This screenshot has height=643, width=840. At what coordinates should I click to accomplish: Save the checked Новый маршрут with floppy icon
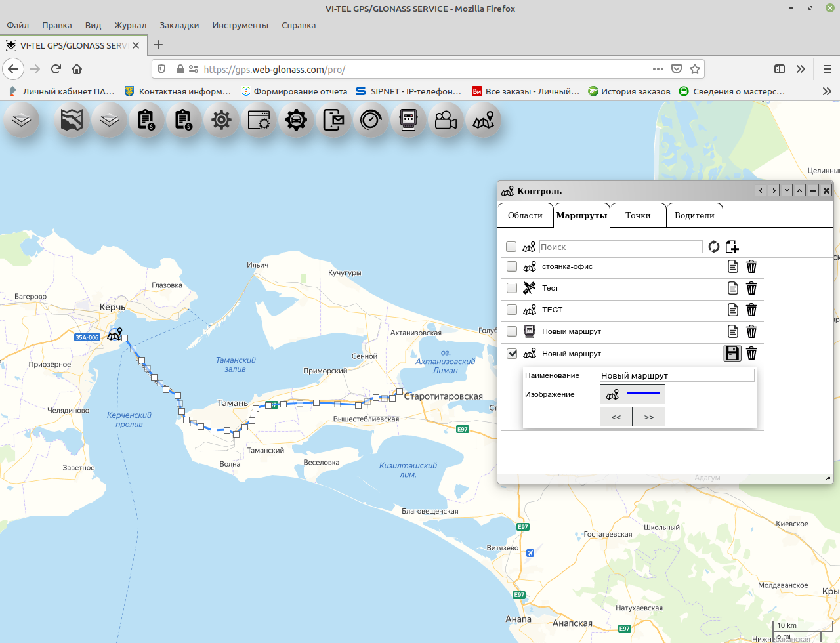pos(732,353)
